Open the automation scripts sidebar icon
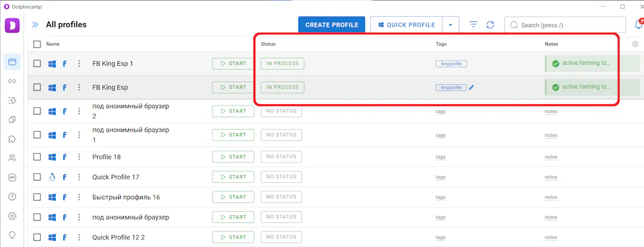 (x=12, y=100)
